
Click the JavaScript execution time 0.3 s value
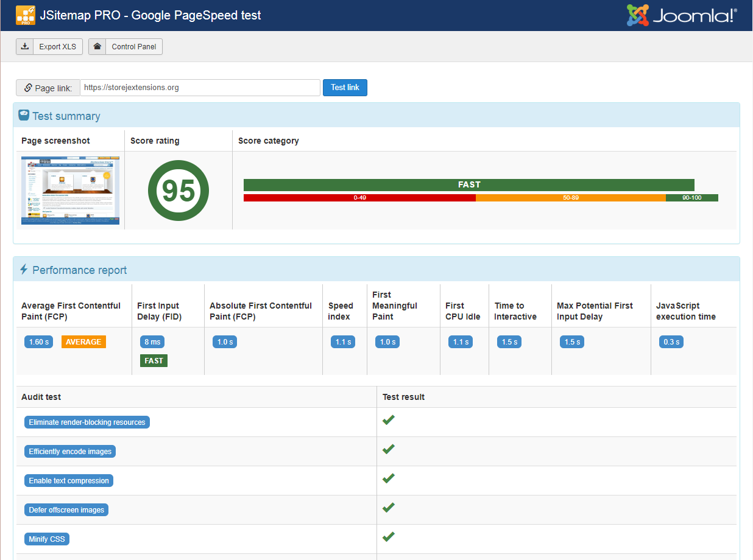tap(671, 342)
